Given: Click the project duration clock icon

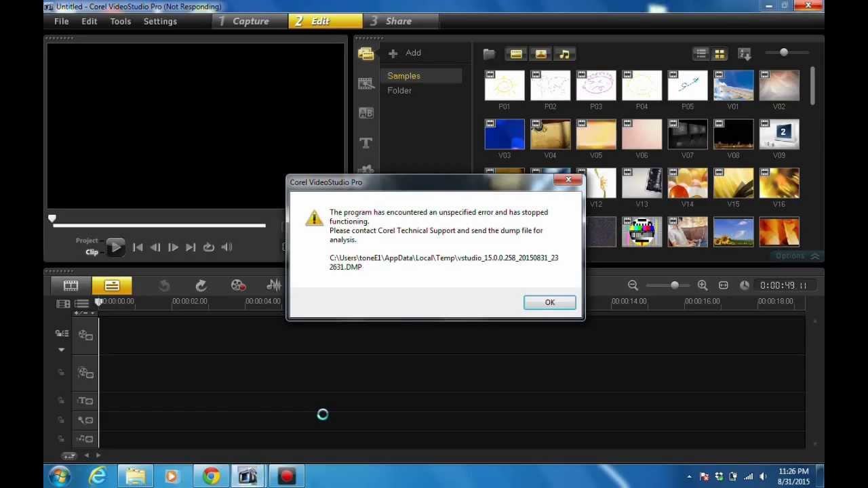Looking at the screenshot, I should click(x=745, y=285).
